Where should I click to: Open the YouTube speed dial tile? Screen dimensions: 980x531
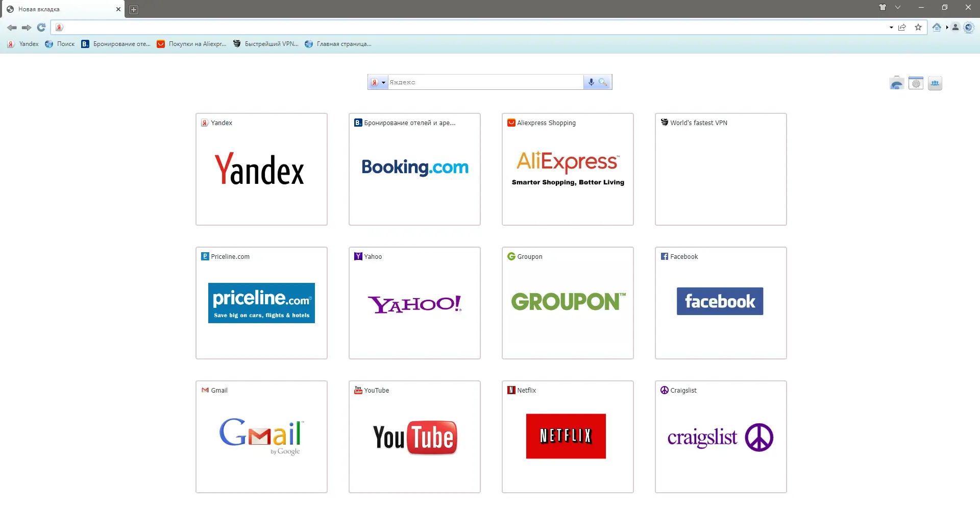pyautogui.click(x=414, y=437)
